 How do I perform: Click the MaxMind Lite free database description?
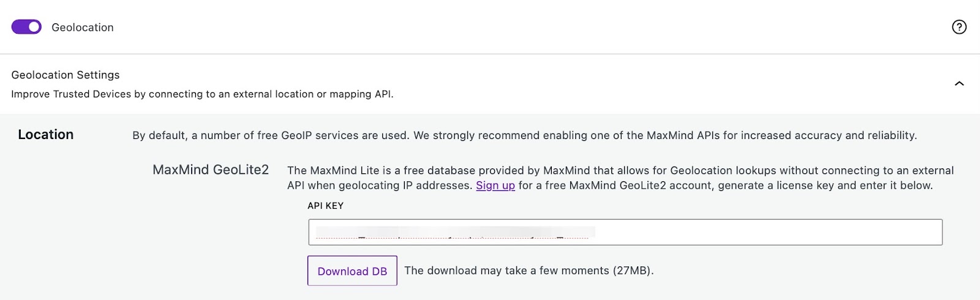(x=466, y=171)
